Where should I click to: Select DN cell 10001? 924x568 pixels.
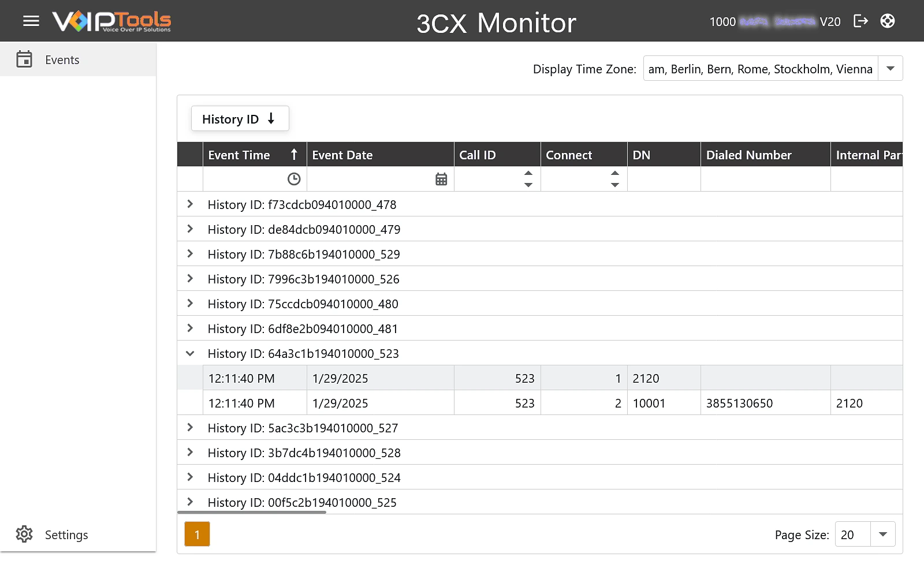[x=664, y=403]
